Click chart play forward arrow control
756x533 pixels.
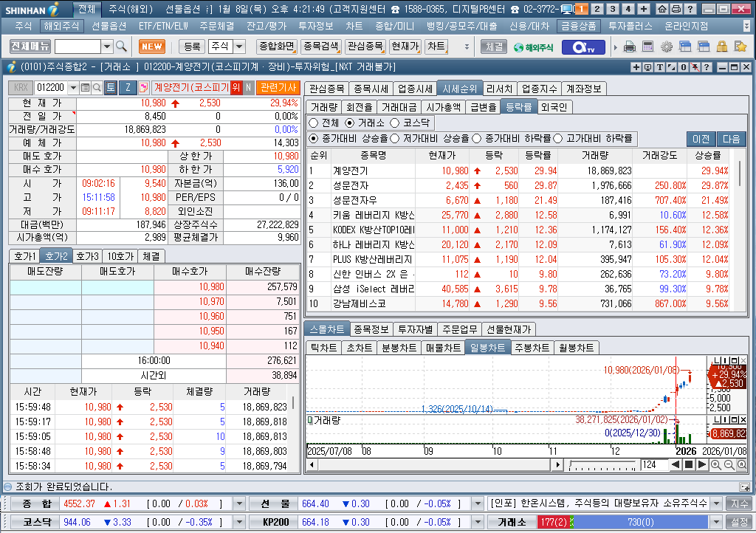pos(702,464)
